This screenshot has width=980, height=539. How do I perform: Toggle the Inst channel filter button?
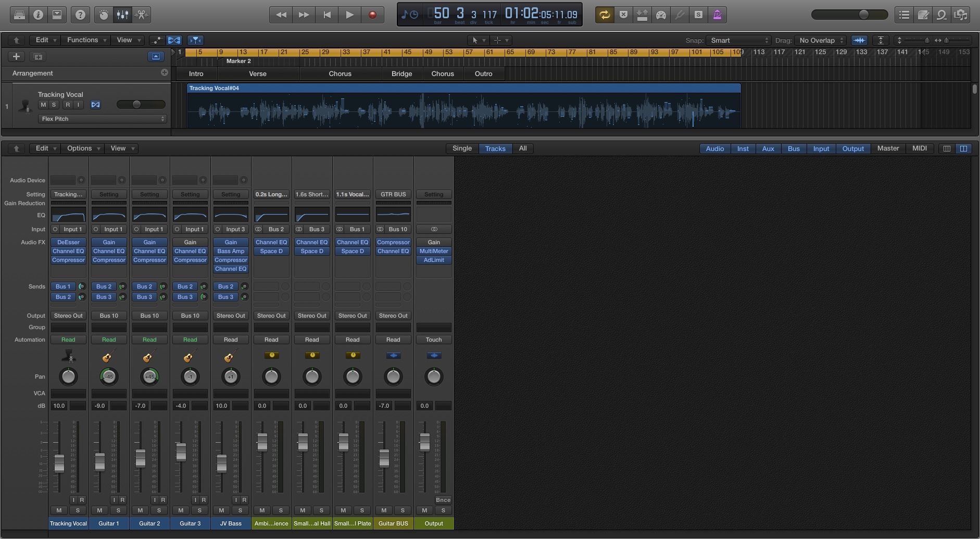click(743, 148)
